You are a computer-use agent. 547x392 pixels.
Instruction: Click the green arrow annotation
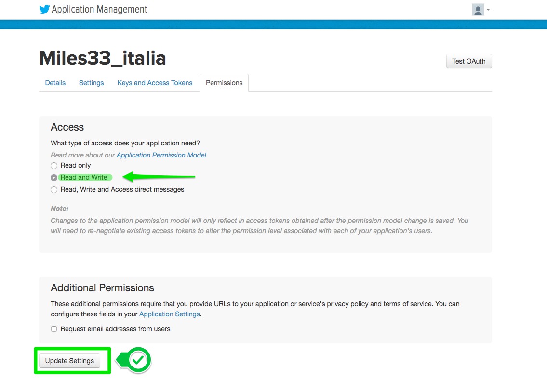point(159,177)
